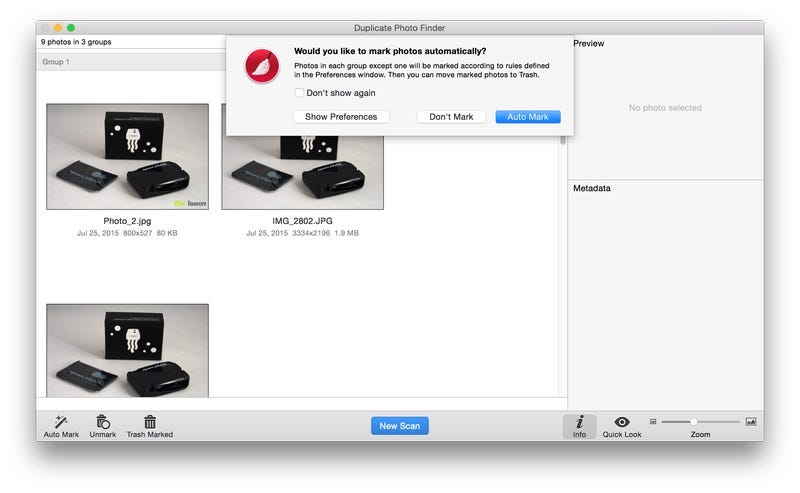Click the IMG_2802.JPG details line '3334x2196 1.9 MB'
This screenshot has width=800, height=493.
[x=326, y=233]
